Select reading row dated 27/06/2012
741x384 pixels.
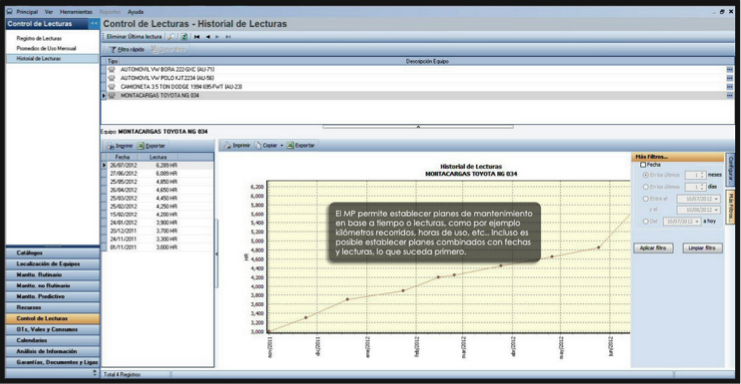[x=158, y=173]
